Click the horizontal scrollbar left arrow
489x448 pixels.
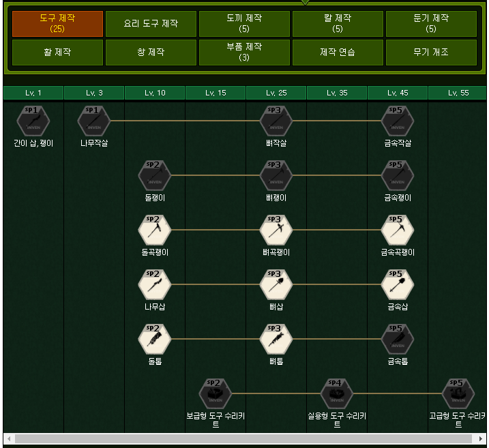point(9,438)
